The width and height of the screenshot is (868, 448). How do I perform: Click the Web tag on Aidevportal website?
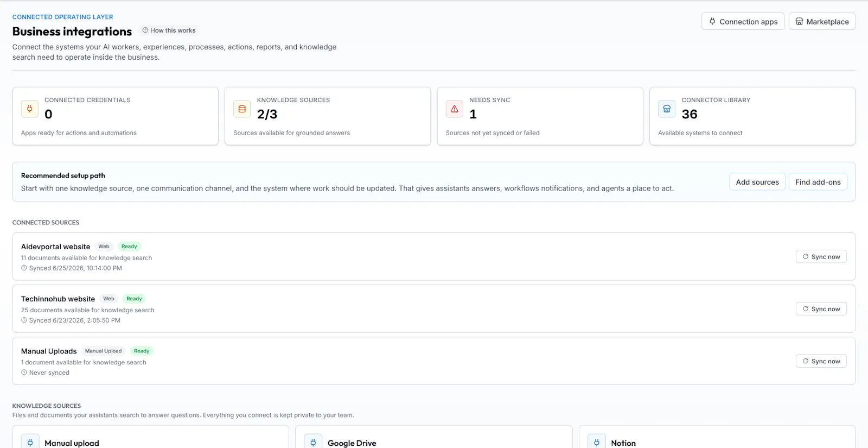point(104,247)
